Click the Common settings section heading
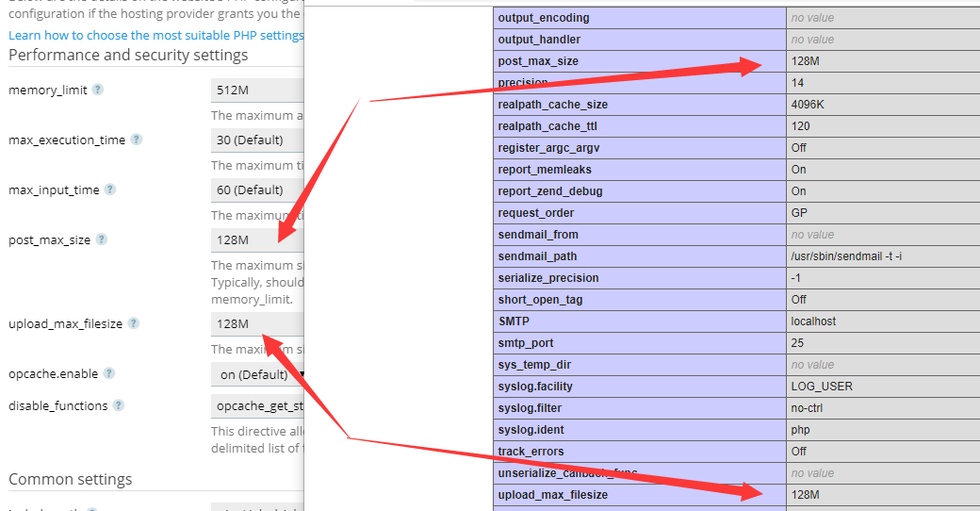This screenshot has height=511, width=980. pyautogui.click(x=71, y=479)
